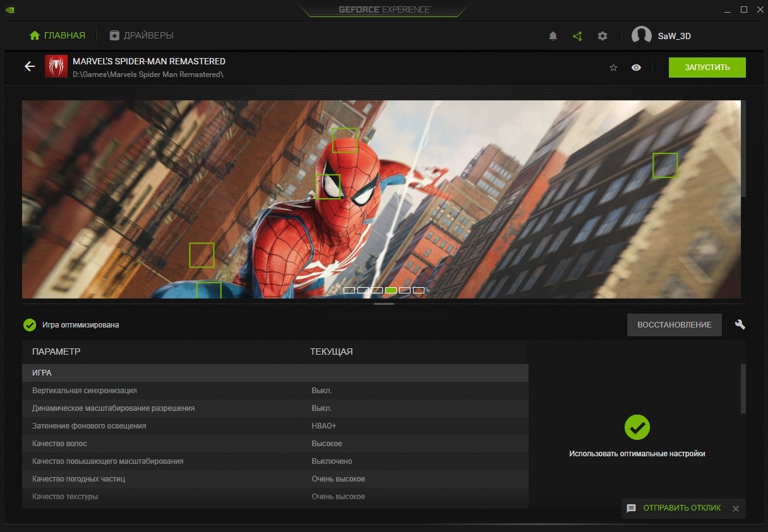
Task: Open settings gear icon
Action: point(603,36)
